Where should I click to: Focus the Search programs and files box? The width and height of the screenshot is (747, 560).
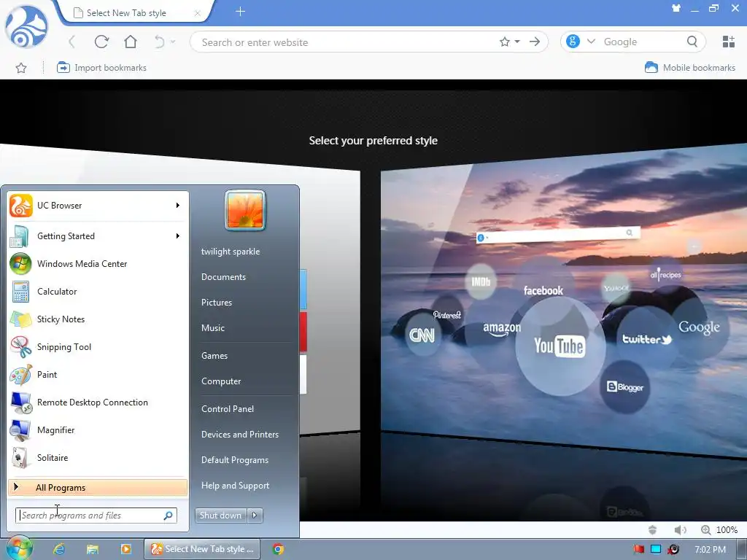tap(96, 516)
